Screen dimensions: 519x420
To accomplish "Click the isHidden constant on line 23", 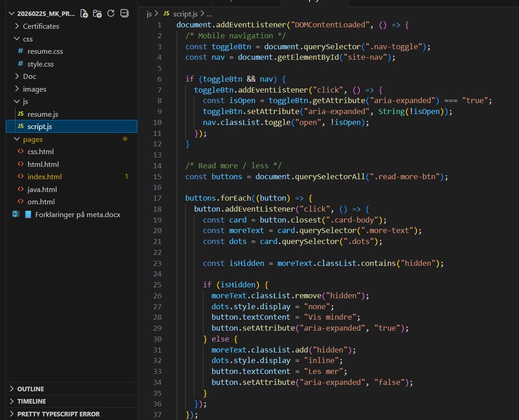I will click(x=247, y=263).
